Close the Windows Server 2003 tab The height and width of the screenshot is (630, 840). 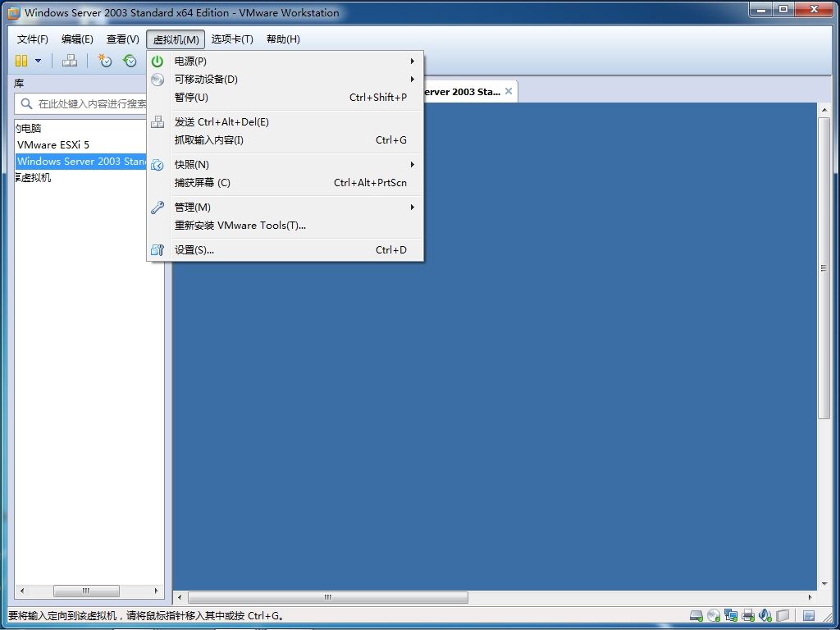pyautogui.click(x=509, y=91)
